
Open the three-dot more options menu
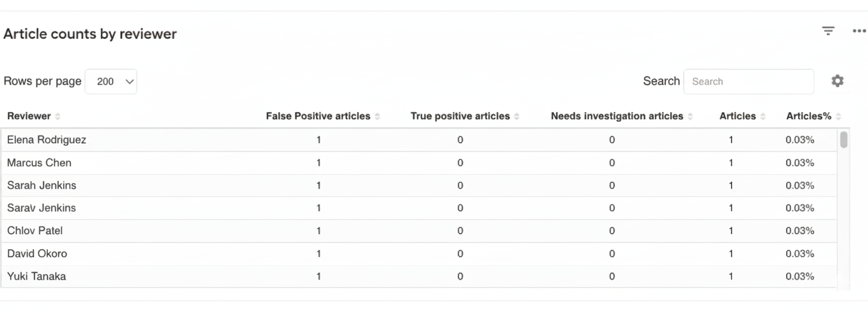(859, 31)
